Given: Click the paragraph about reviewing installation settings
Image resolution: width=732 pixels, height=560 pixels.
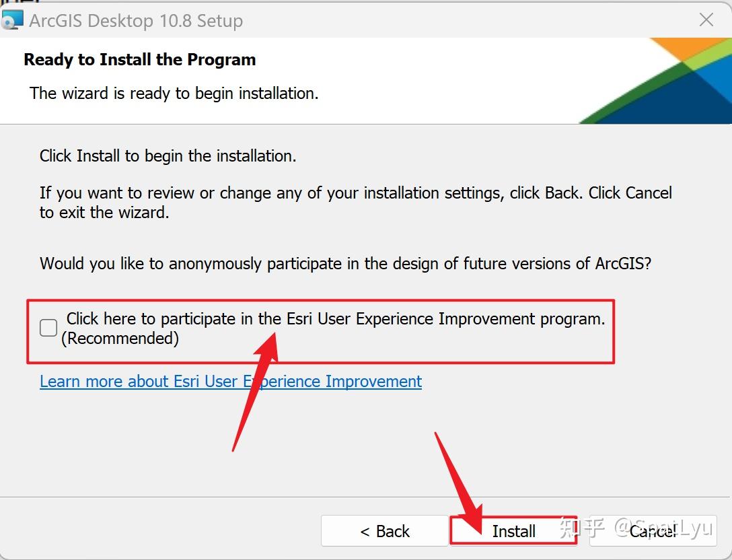Looking at the screenshot, I should click(x=355, y=203).
